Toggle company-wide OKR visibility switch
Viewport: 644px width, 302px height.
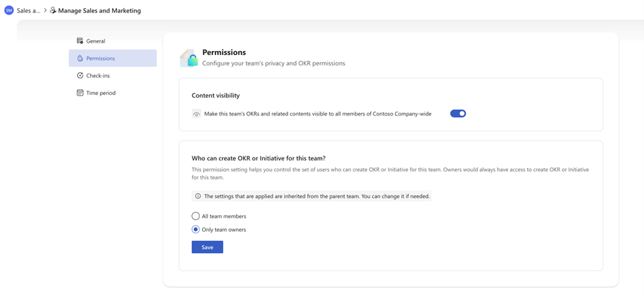point(458,114)
